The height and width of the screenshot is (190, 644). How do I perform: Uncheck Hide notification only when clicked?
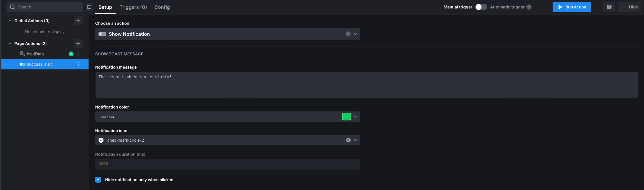click(98, 180)
